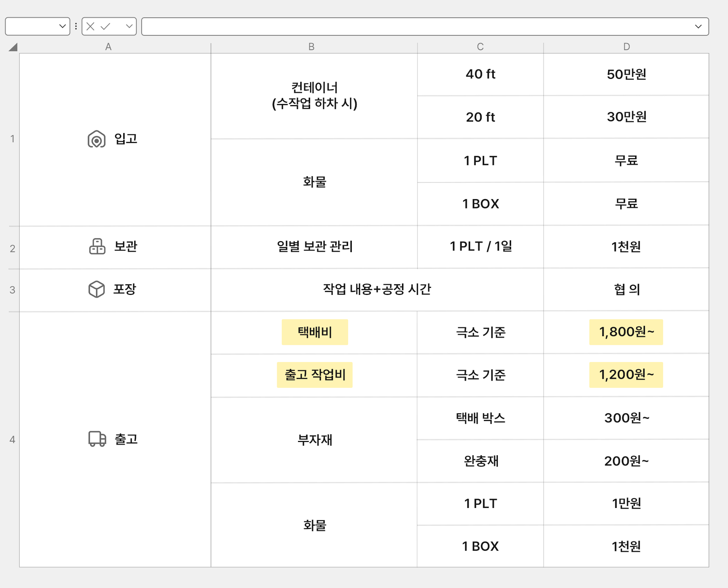Click the 보관 storage boxes icon
728x588 pixels.
(97, 246)
